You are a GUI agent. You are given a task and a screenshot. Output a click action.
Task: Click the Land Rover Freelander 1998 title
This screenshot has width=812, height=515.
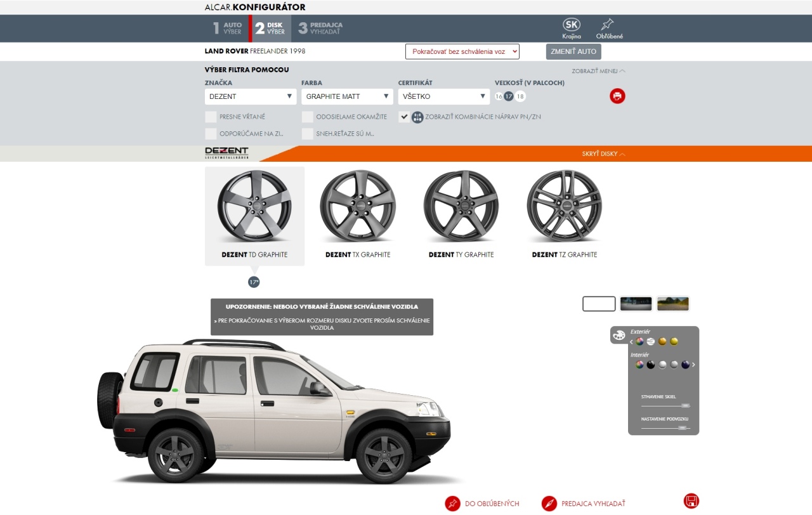coord(255,51)
